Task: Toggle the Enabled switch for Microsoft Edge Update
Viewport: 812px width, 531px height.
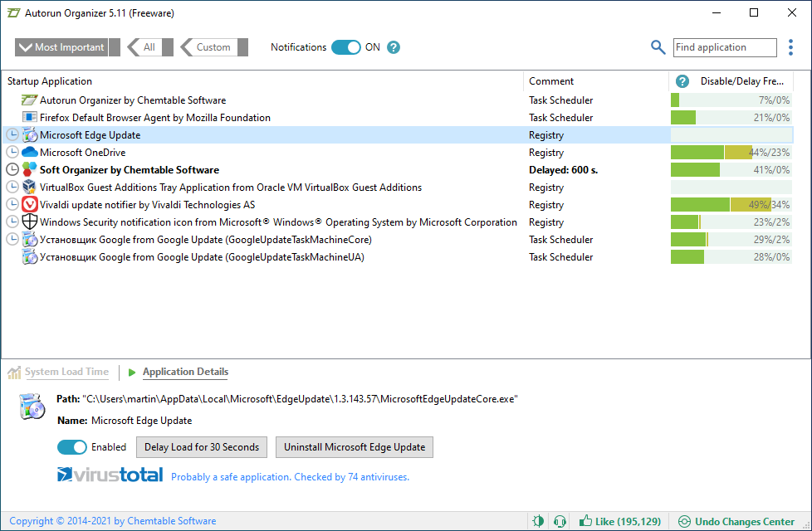Action: (x=72, y=447)
